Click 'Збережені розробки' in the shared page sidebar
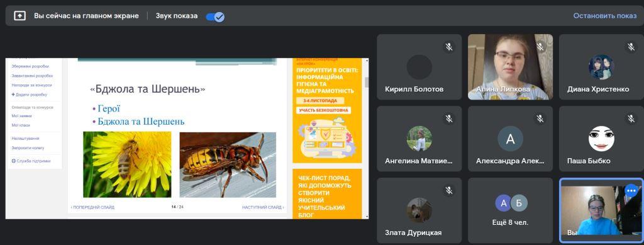644x245 pixels. (30, 66)
